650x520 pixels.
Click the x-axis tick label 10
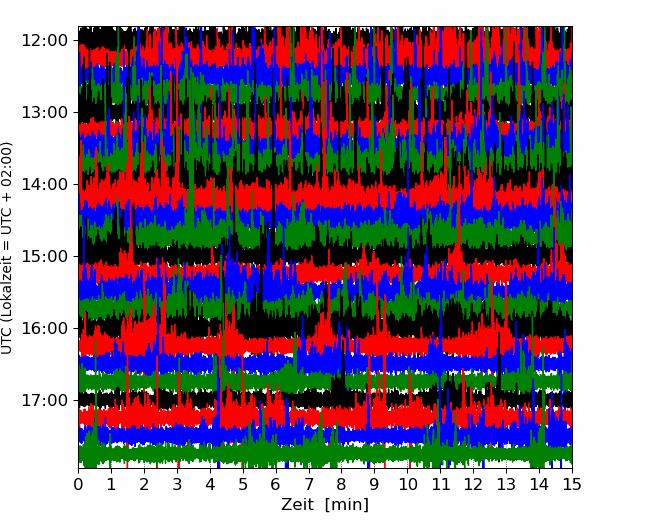[x=407, y=484]
